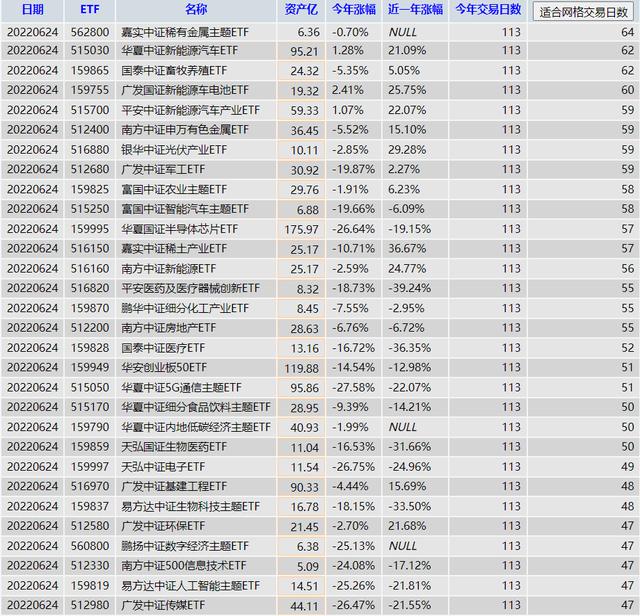Click ETF code 159790
The image size is (640, 616).
point(89,427)
